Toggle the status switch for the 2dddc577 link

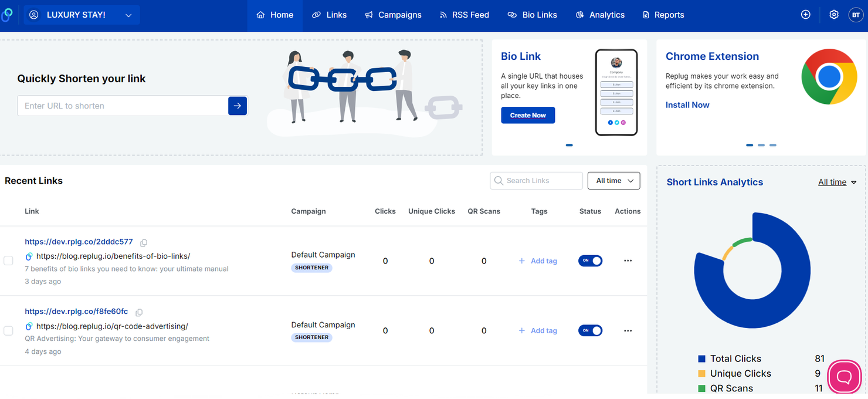590,261
